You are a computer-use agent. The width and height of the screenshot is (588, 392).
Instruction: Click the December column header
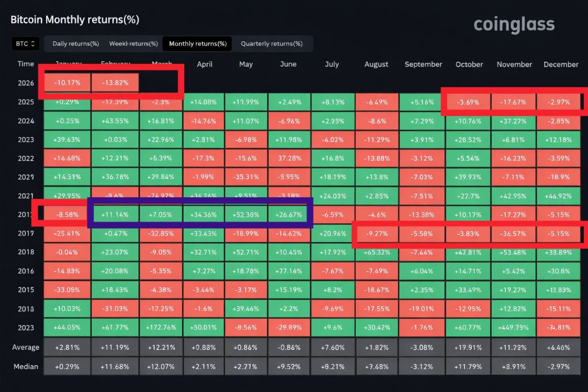tap(561, 64)
